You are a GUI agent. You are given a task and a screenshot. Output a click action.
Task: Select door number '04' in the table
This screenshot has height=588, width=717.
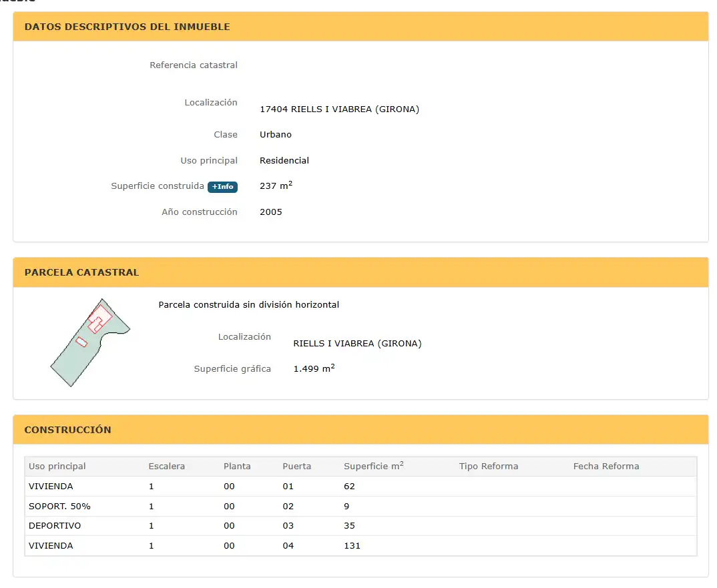288,546
